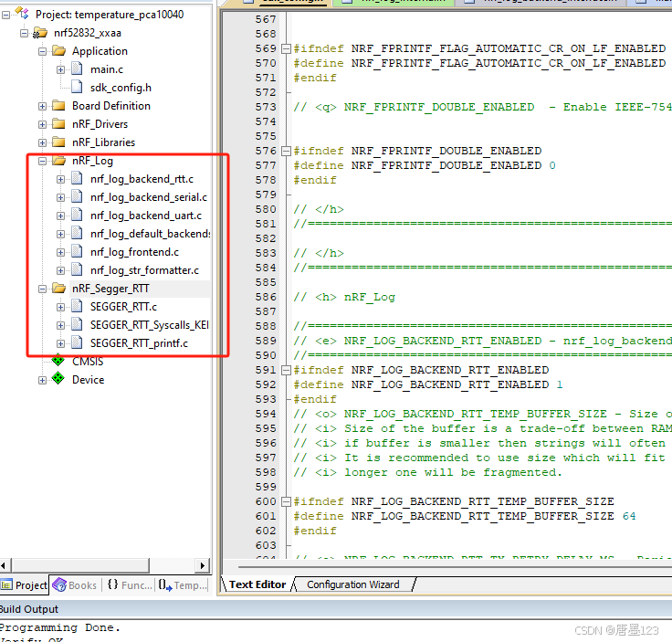Fold the code block at line 569
The image size is (672, 642).
point(286,48)
